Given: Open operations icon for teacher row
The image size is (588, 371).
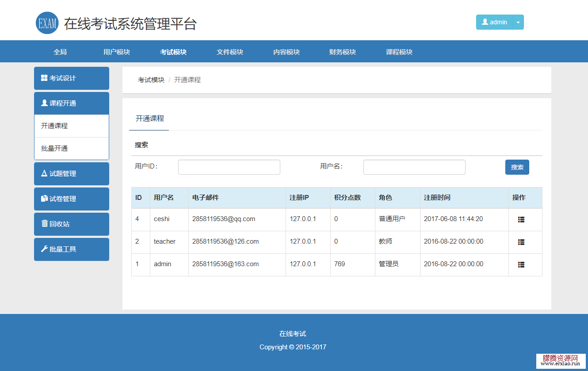Looking at the screenshot, I should point(521,242).
